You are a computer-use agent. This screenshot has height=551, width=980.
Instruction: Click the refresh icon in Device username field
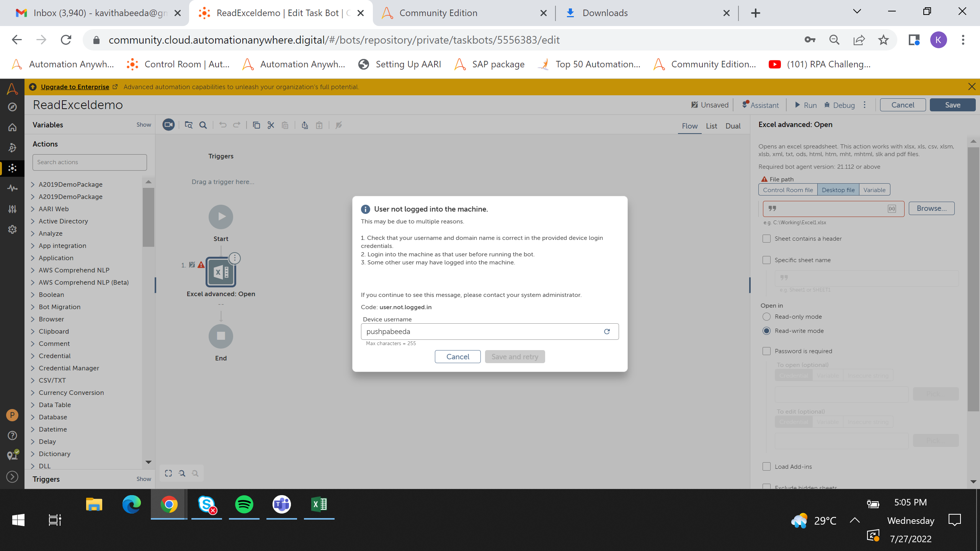(x=607, y=331)
